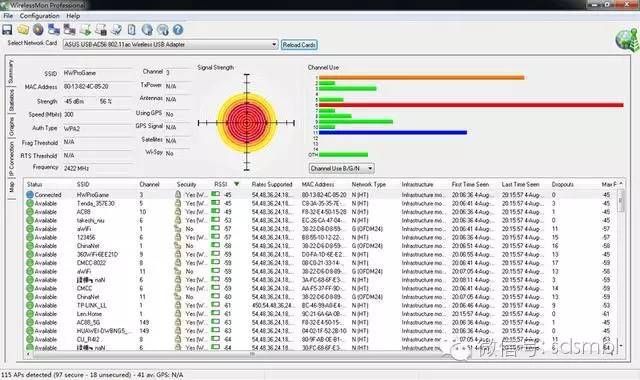The width and height of the screenshot is (640, 380).
Task: Click the hand-holding-page toolbar icon
Action: pos(116,30)
